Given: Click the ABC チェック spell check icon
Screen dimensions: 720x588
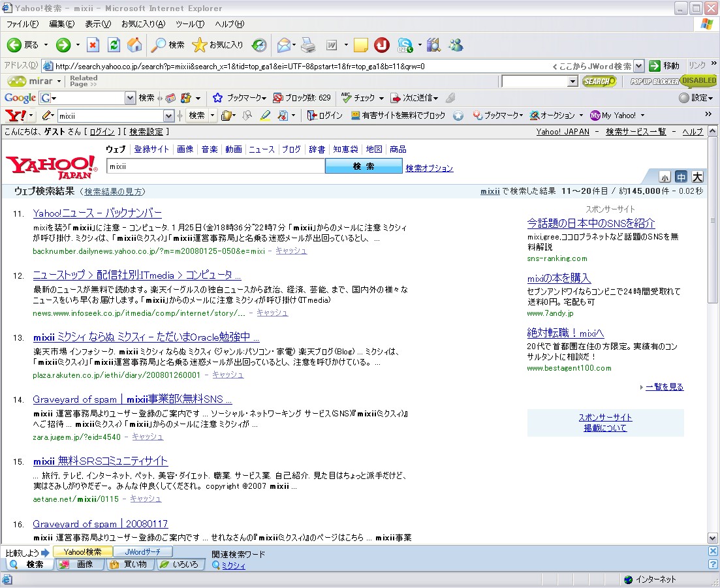Looking at the screenshot, I should 346,98.
